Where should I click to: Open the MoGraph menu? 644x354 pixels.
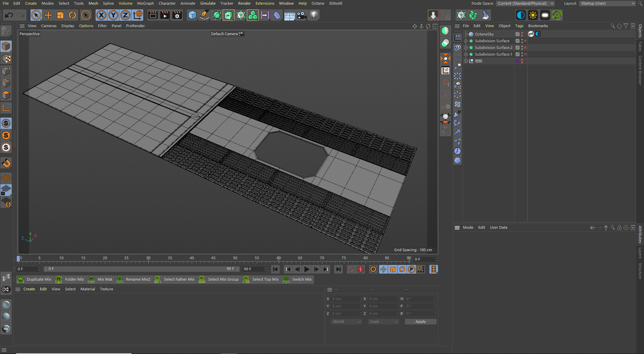pos(145,4)
